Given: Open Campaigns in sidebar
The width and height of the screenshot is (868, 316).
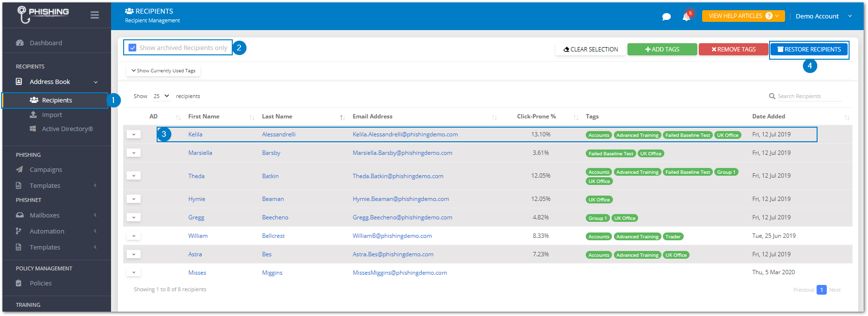Looking at the screenshot, I should (x=46, y=169).
